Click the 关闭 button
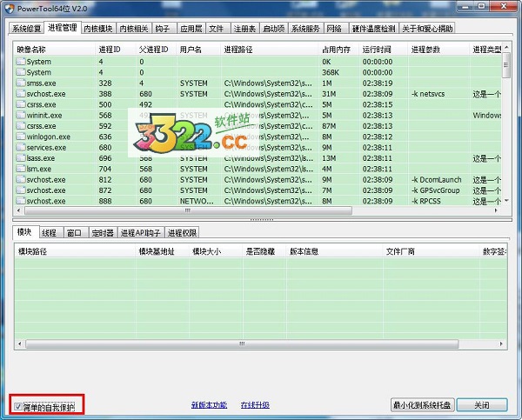This screenshot has height=420, width=522. click(x=482, y=405)
